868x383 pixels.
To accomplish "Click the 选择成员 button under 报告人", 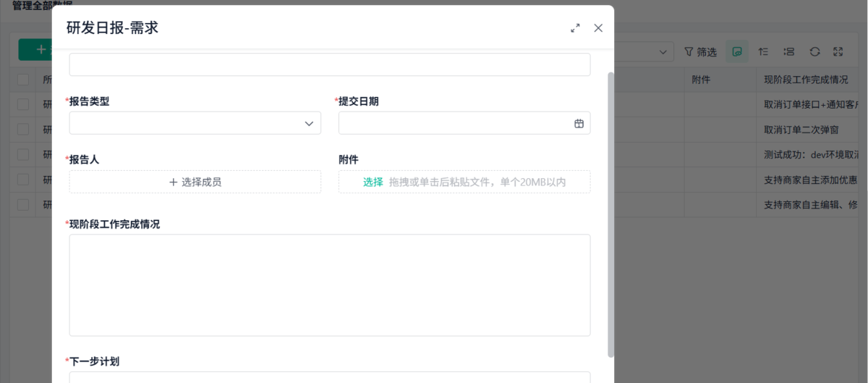I will point(195,182).
